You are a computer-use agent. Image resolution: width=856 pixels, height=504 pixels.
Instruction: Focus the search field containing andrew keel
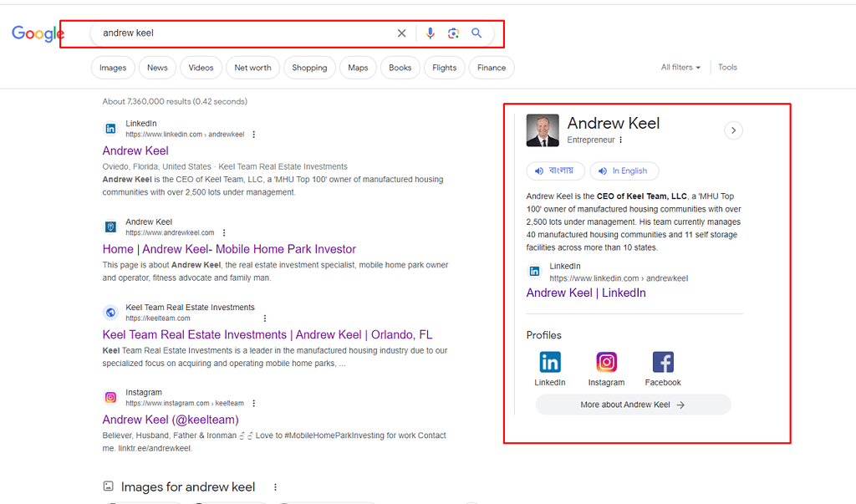(x=246, y=33)
